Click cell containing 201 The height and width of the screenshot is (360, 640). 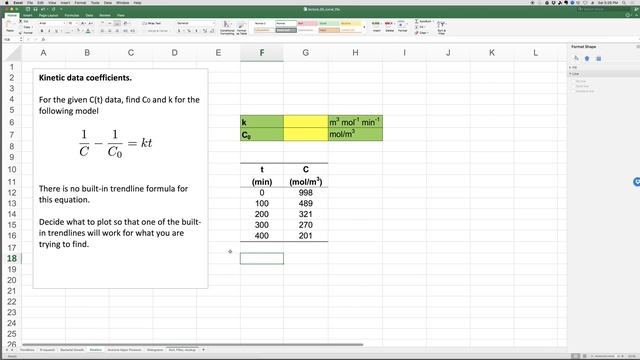coord(306,236)
